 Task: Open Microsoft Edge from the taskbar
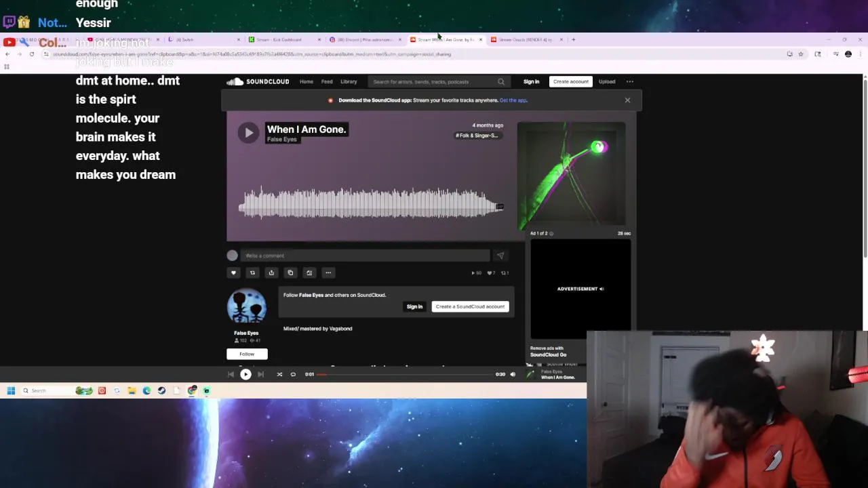[146, 390]
